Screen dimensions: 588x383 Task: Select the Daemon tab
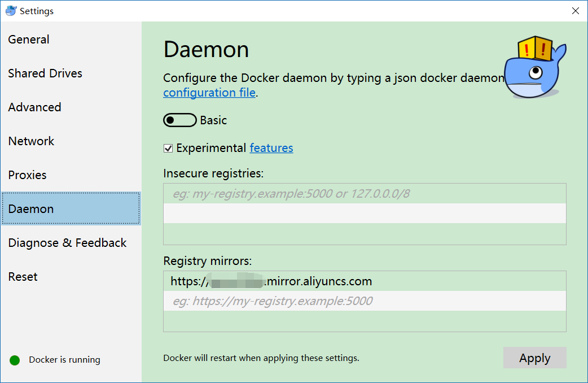click(x=71, y=209)
